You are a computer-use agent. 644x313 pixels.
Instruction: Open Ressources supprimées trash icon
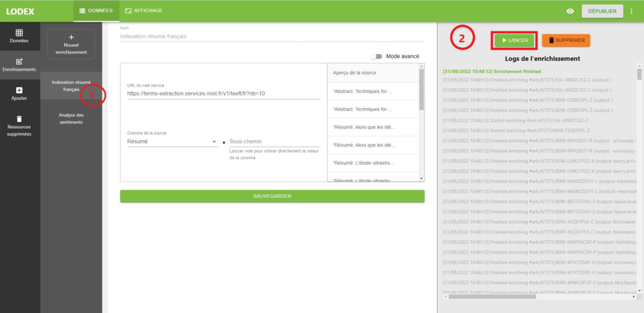pyautogui.click(x=19, y=119)
